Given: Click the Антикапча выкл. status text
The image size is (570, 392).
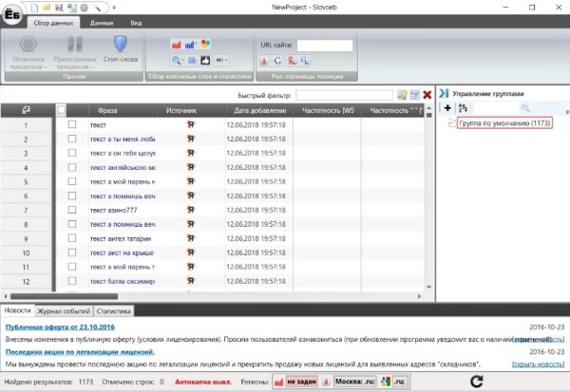Looking at the screenshot, I should [x=203, y=382].
